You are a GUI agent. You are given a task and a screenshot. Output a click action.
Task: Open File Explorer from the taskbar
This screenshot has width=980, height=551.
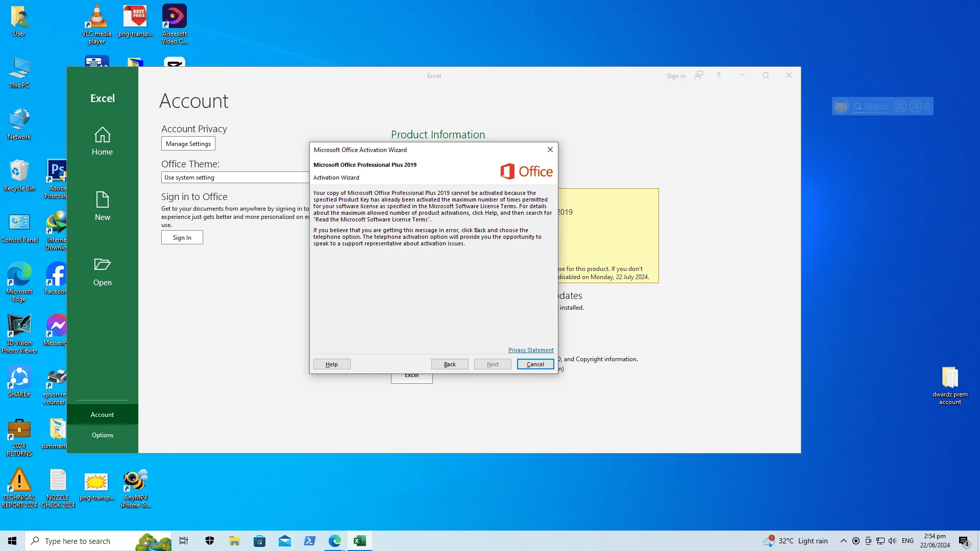tap(234, 541)
